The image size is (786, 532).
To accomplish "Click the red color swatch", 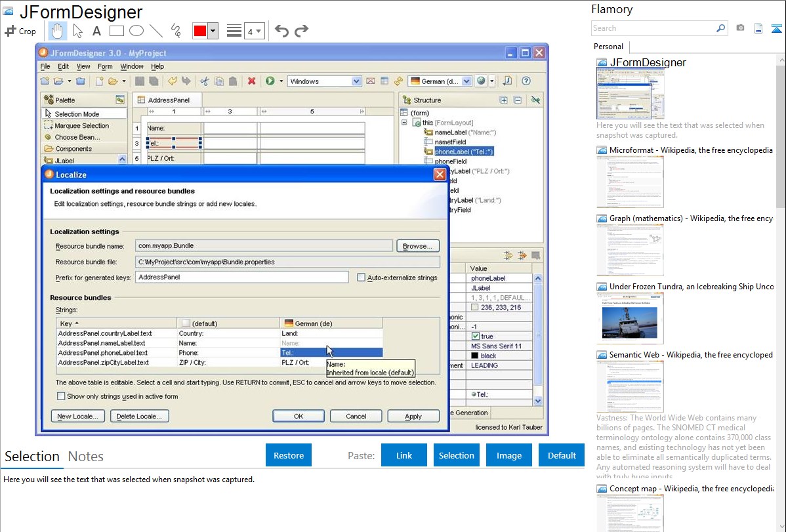I will pyautogui.click(x=200, y=31).
